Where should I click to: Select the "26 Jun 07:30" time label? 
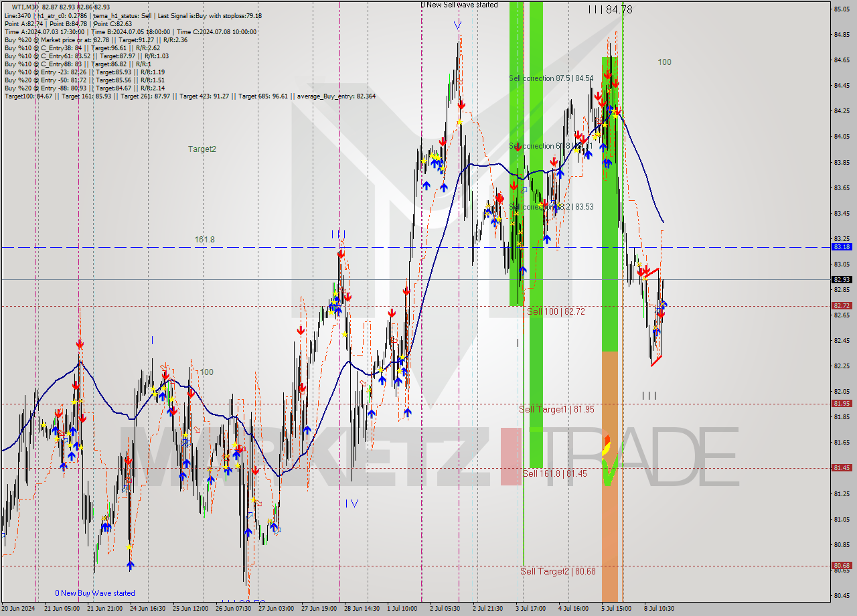coord(234,609)
